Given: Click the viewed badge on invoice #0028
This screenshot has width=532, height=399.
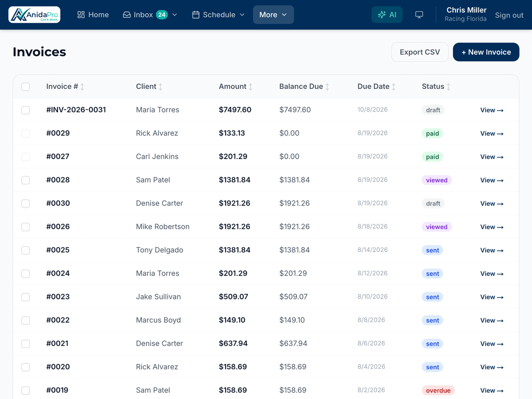Looking at the screenshot, I should pos(437,180).
